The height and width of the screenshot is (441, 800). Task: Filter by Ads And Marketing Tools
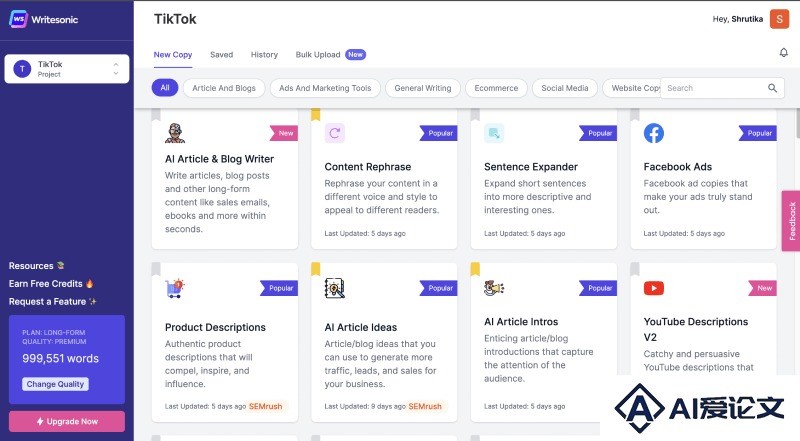pos(325,88)
